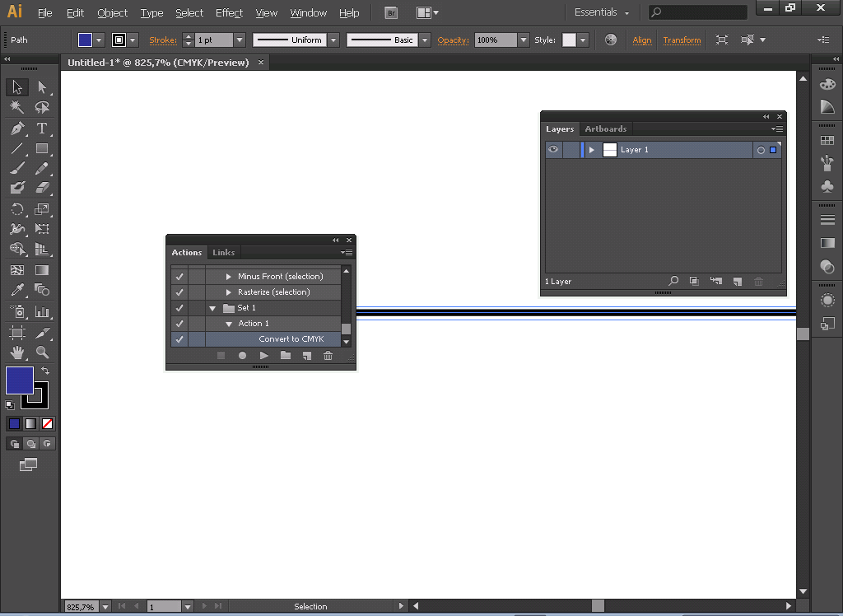Select the Direct Selection tool
Image resolution: width=843 pixels, height=616 pixels.
(x=42, y=87)
